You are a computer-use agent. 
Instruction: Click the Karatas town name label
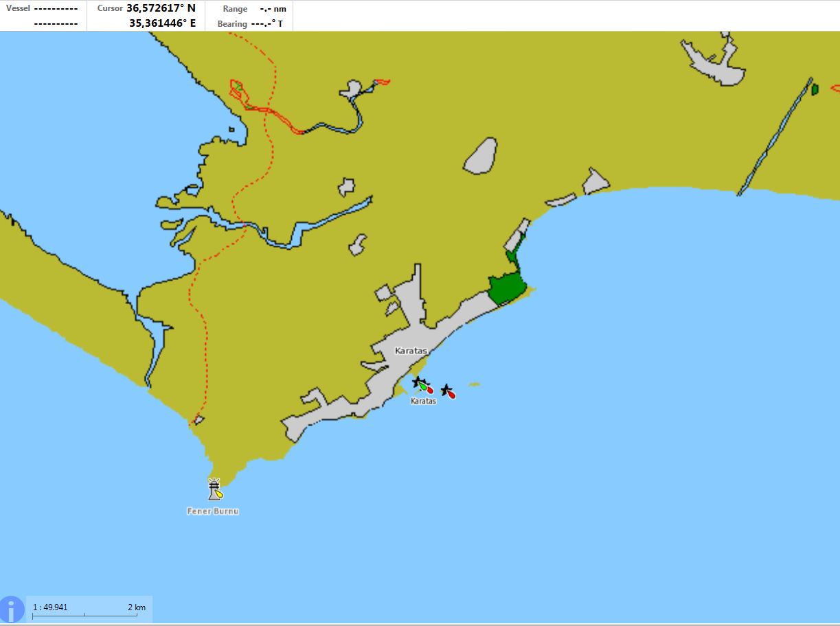click(411, 351)
